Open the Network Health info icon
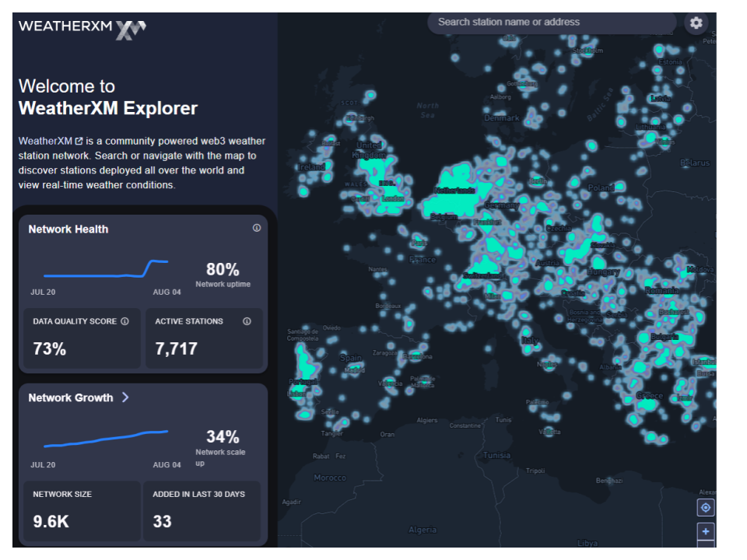The image size is (747, 560). (x=256, y=228)
